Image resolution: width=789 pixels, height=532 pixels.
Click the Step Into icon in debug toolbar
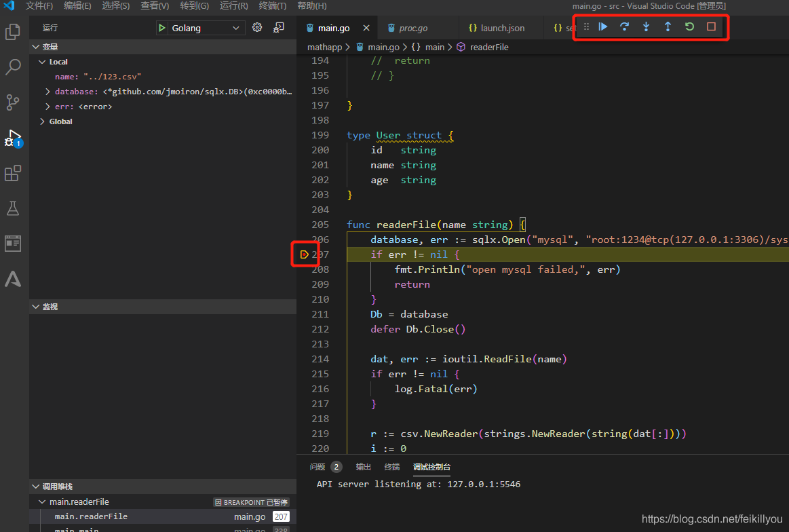pos(646,26)
